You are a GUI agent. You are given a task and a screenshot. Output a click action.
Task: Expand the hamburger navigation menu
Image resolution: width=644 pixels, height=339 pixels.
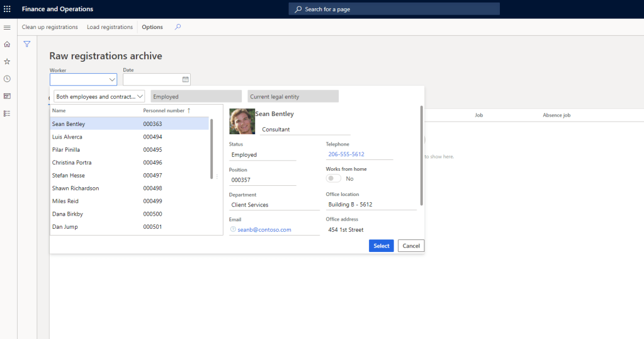click(x=7, y=27)
